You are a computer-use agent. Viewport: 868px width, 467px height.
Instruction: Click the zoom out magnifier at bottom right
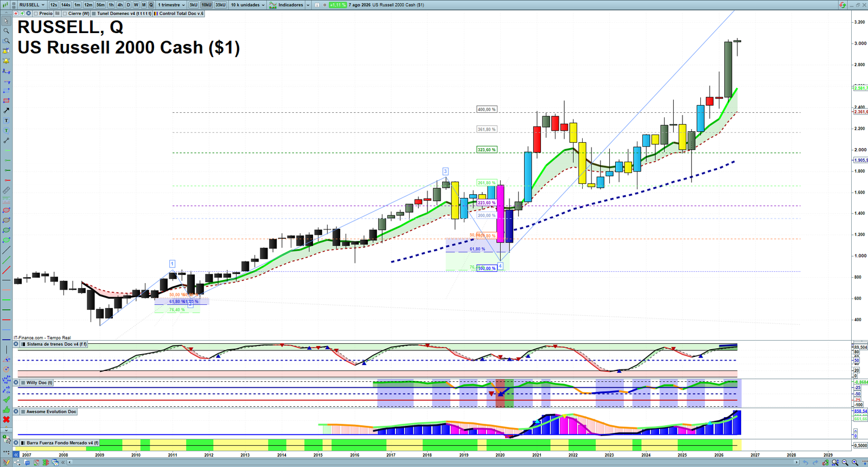tap(845, 463)
